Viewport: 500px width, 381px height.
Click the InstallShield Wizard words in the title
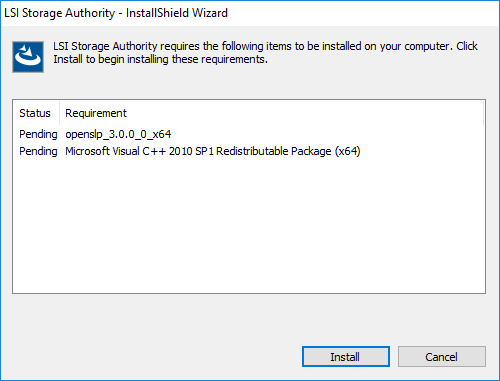[x=177, y=13]
